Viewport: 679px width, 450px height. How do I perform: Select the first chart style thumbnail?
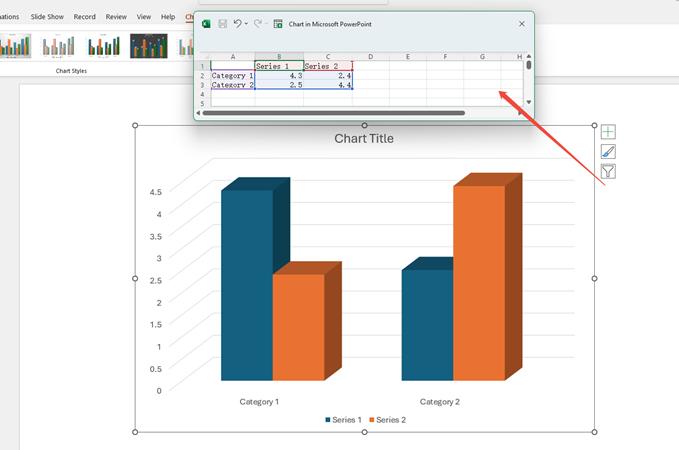click(15, 46)
